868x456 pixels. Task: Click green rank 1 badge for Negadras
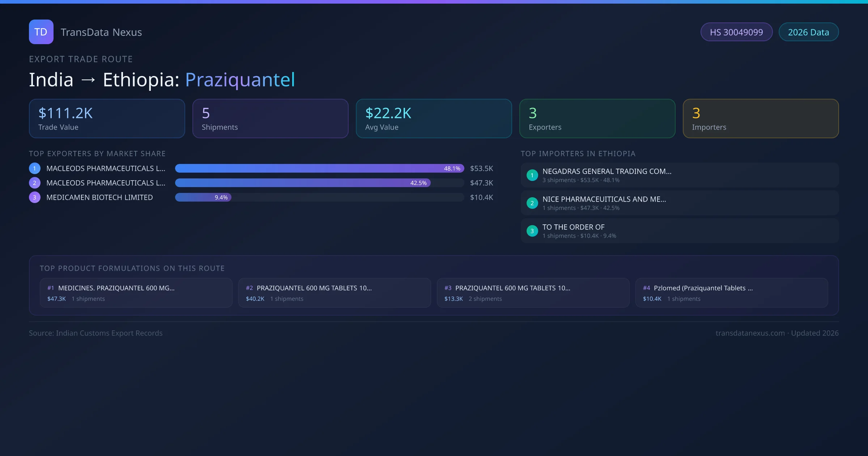(532, 175)
